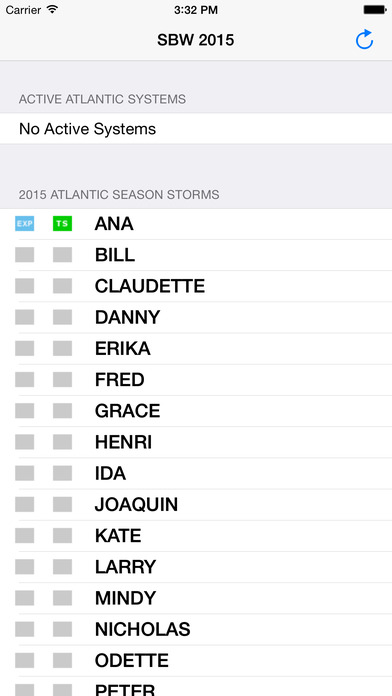Click the first gray box beside FRED
Screen dimensions: 392x696
tap(24, 380)
